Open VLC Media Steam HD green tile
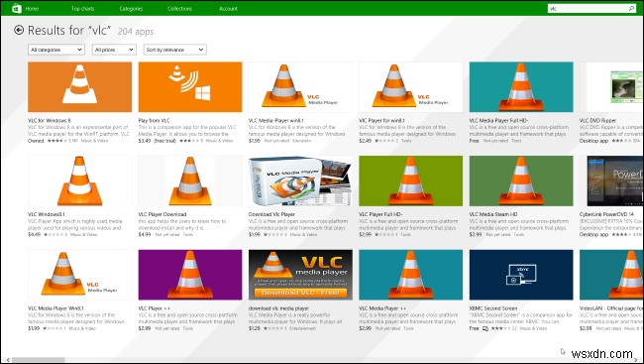Viewport: 644px width, 364px height. coord(521,181)
